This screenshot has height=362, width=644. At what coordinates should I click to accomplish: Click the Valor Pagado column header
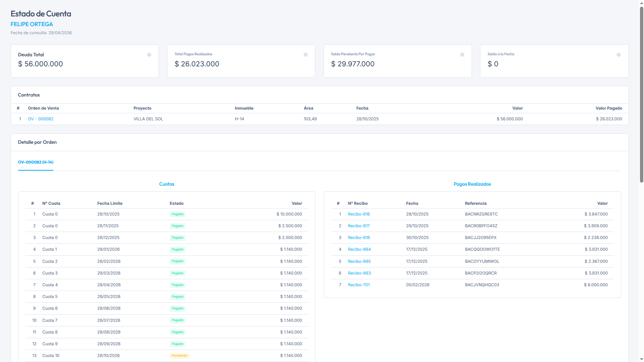609,108
